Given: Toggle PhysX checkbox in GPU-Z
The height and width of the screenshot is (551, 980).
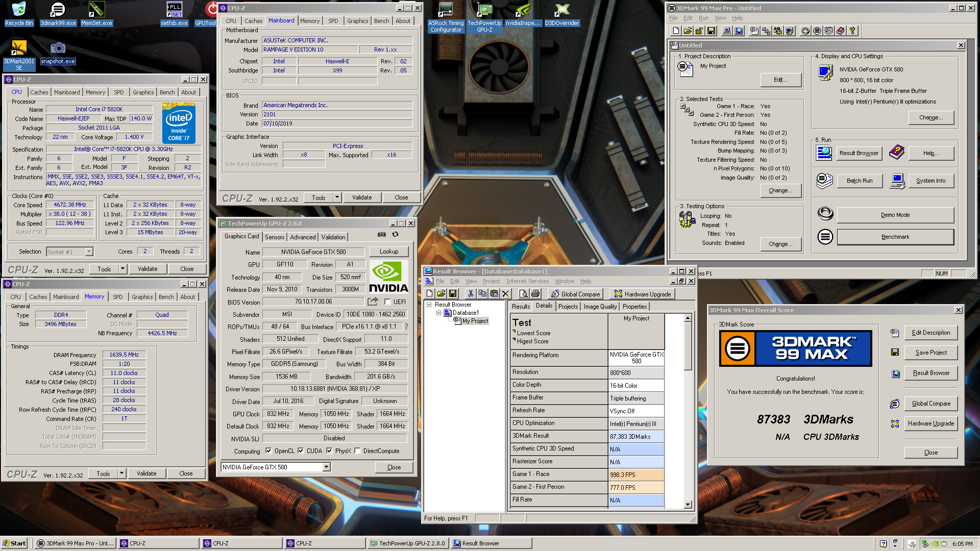Looking at the screenshot, I should pyautogui.click(x=329, y=451).
